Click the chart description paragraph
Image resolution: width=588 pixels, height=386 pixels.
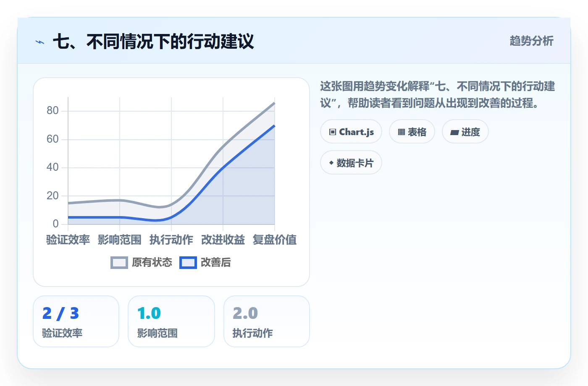coord(438,94)
